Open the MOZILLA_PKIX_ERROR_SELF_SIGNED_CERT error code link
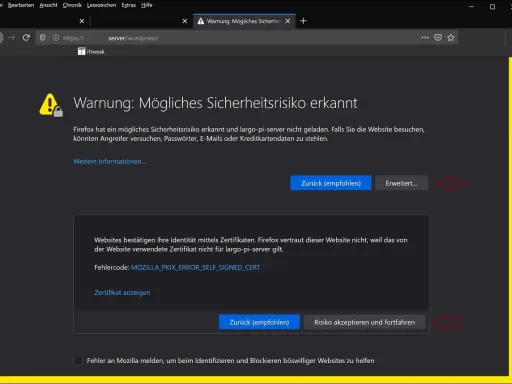Image resolution: width=512 pixels, height=384 pixels. pyautogui.click(x=195, y=267)
